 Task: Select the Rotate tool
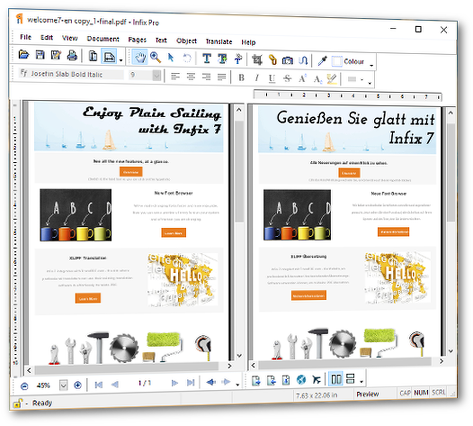pyautogui.click(x=187, y=58)
